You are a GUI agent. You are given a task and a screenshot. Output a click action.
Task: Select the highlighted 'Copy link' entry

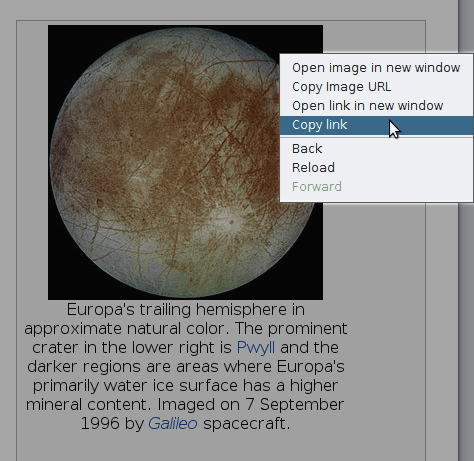click(376, 125)
